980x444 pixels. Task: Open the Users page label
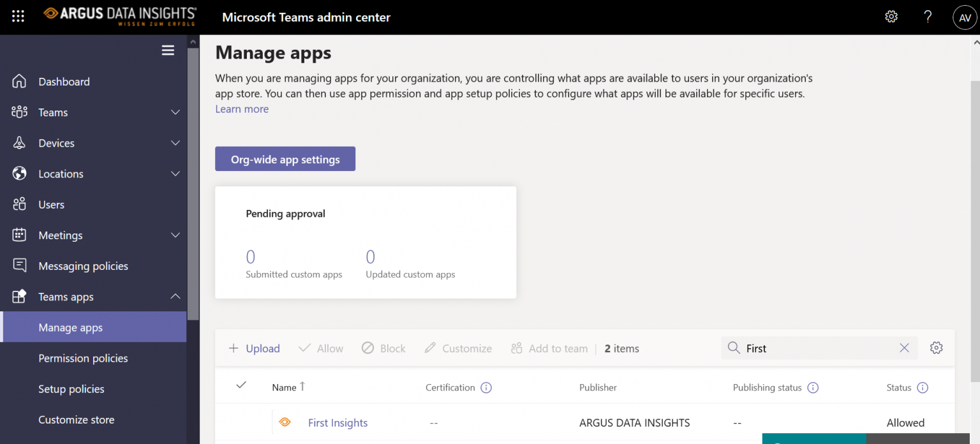[51, 205]
